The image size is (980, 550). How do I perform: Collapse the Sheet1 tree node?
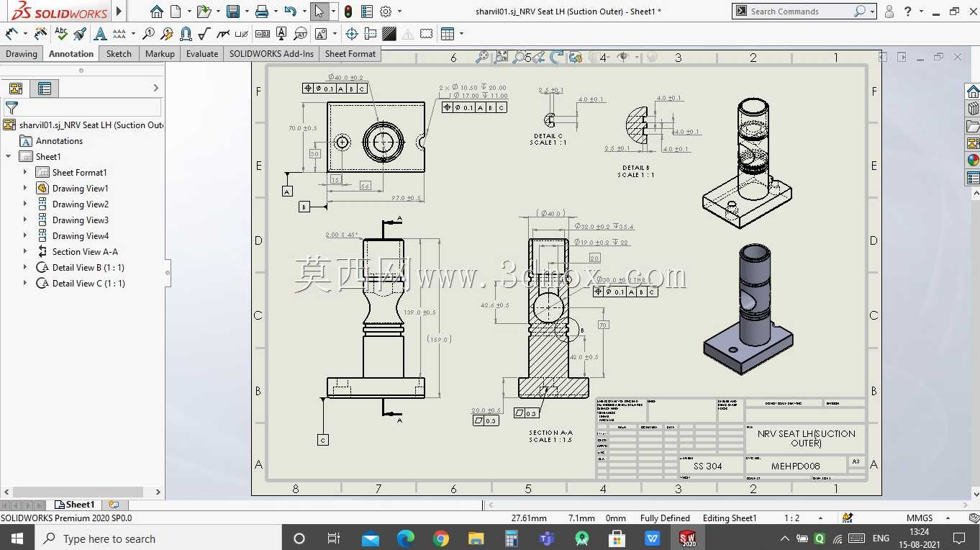9,157
